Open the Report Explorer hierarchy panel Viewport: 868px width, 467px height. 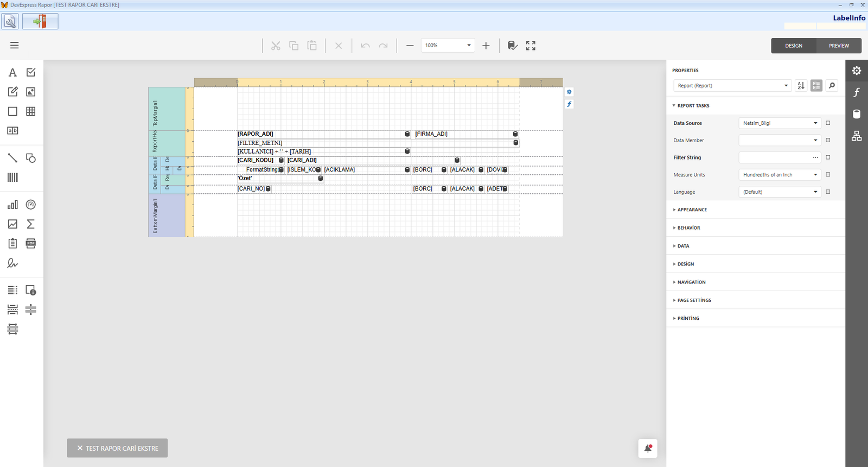(x=857, y=136)
